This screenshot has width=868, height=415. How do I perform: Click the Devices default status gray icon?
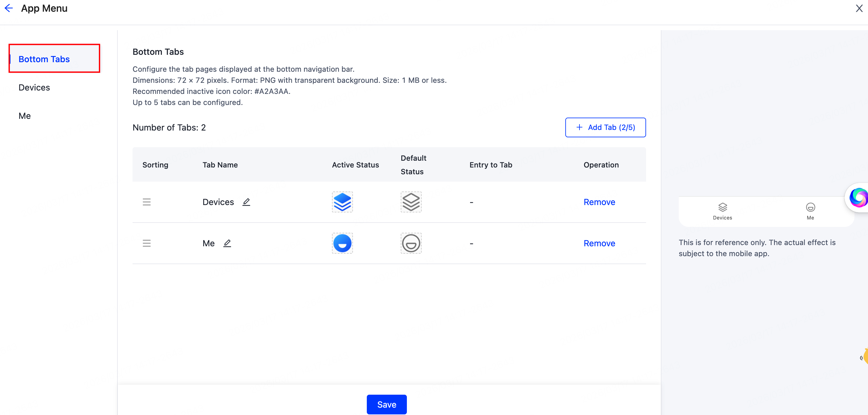[411, 202]
